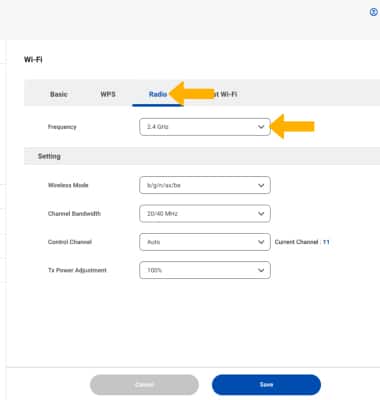Viewport: 380px width, 400px height.
Task: Click the blue circular icon at top right
Action: [x=374, y=12]
